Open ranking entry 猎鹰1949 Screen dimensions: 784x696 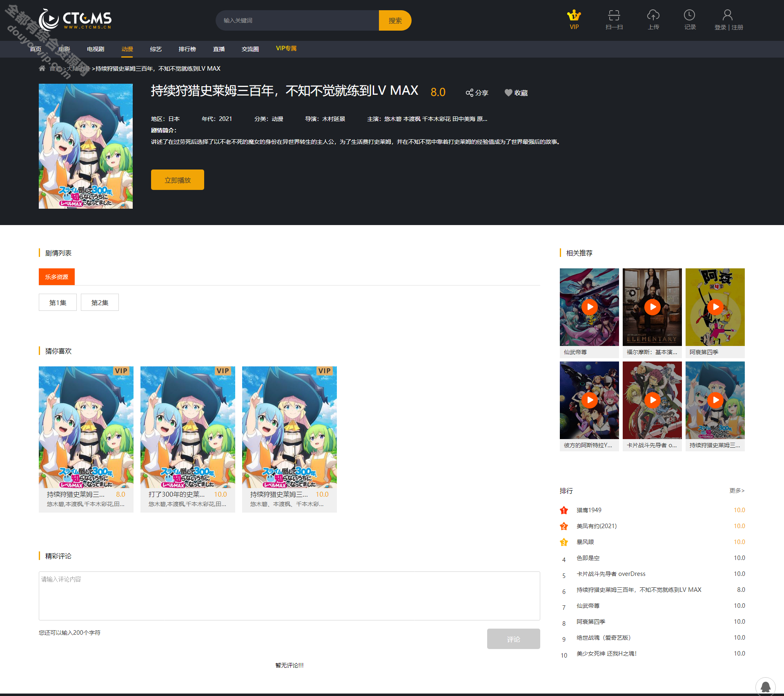pyautogui.click(x=589, y=510)
